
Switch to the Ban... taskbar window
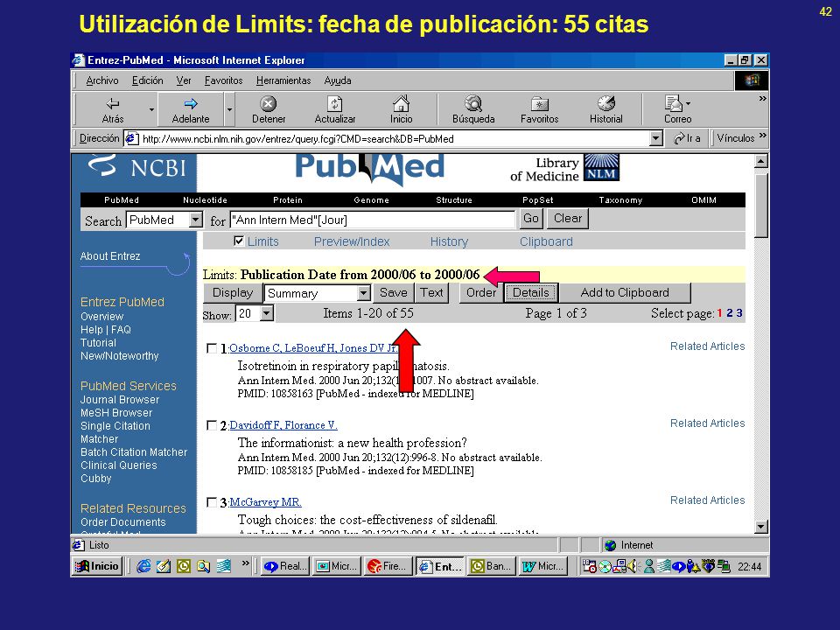pyautogui.click(x=491, y=566)
